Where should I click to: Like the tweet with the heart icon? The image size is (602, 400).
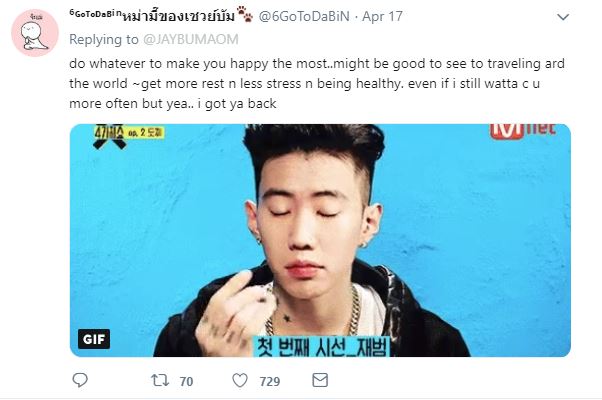(x=240, y=380)
